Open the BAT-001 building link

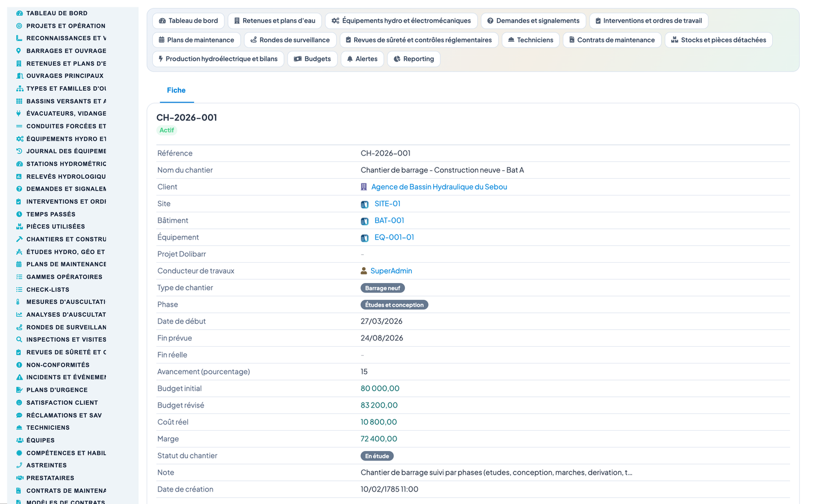(x=389, y=220)
